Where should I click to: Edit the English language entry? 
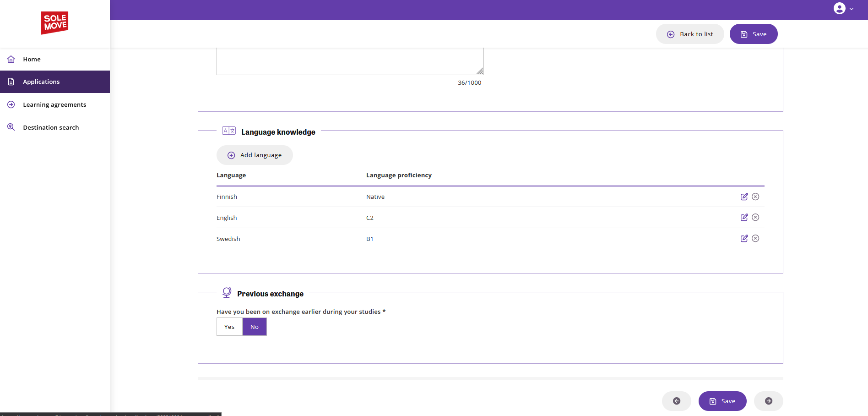744,218
